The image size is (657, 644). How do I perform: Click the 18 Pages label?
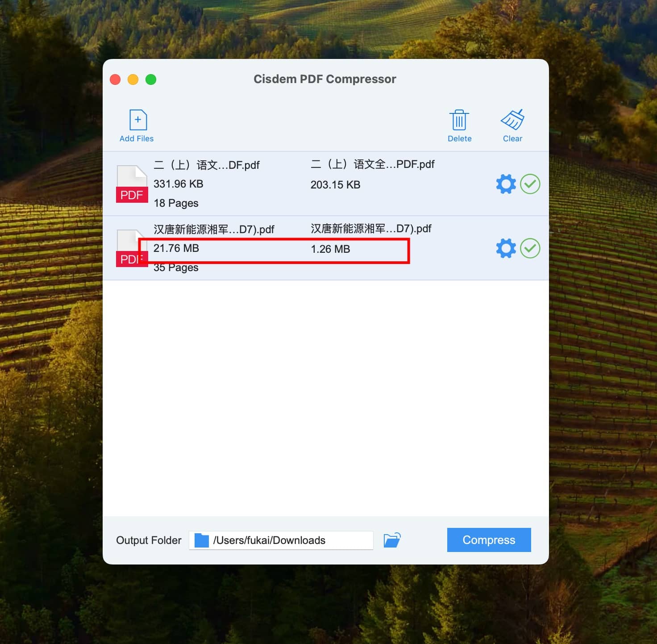coord(176,203)
